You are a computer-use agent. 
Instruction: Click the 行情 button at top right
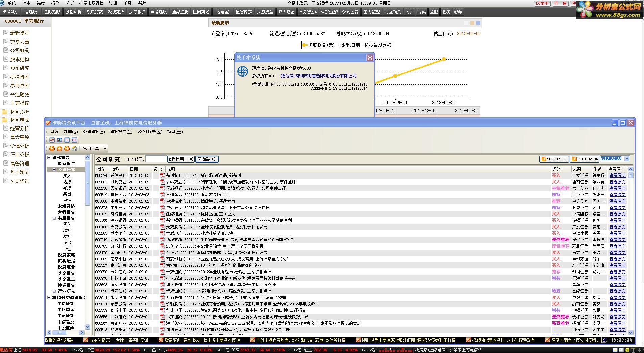point(560,4)
